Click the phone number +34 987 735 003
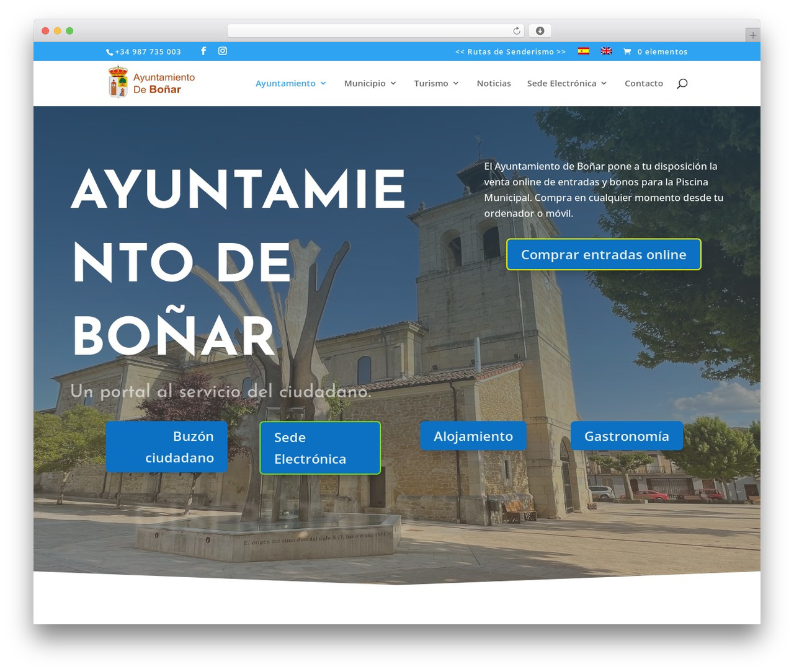Viewport: 794px width, 672px height. [148, 51]
